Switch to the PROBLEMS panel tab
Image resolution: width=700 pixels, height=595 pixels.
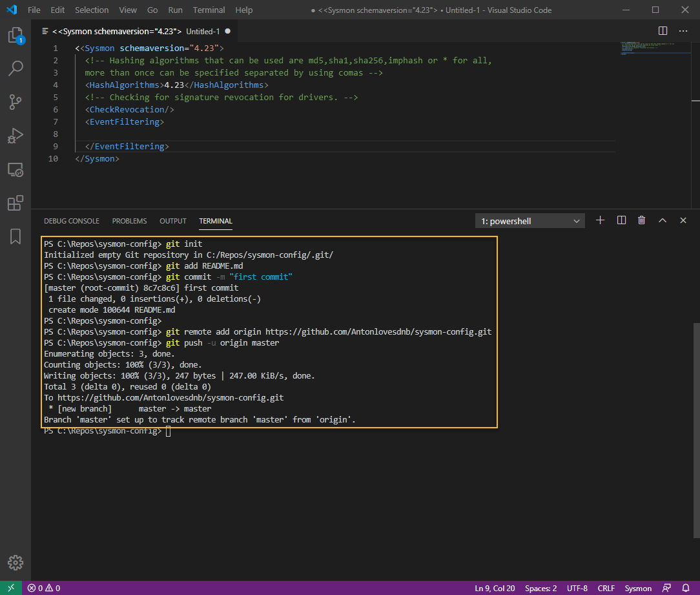tap(129, 221)
